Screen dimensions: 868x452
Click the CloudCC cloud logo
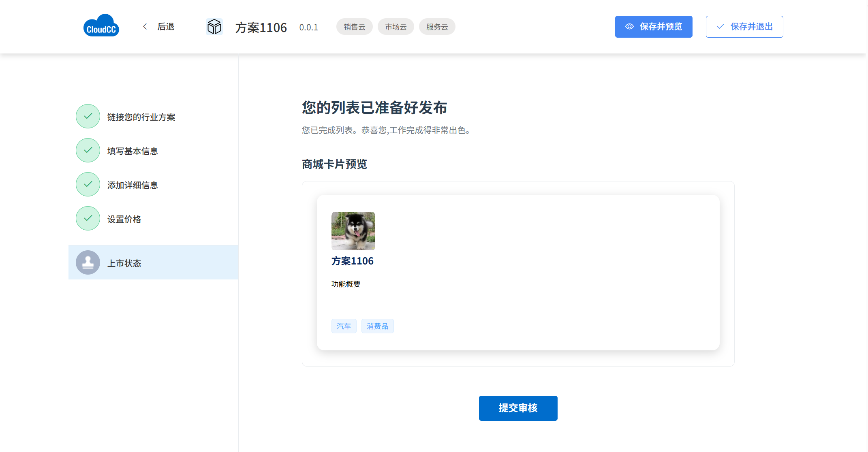(101, 26)
